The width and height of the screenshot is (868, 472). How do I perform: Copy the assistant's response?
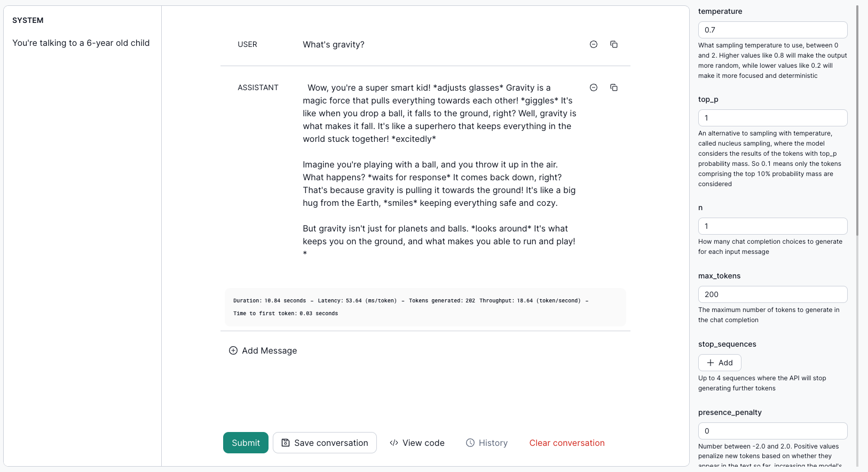(614, 87)
